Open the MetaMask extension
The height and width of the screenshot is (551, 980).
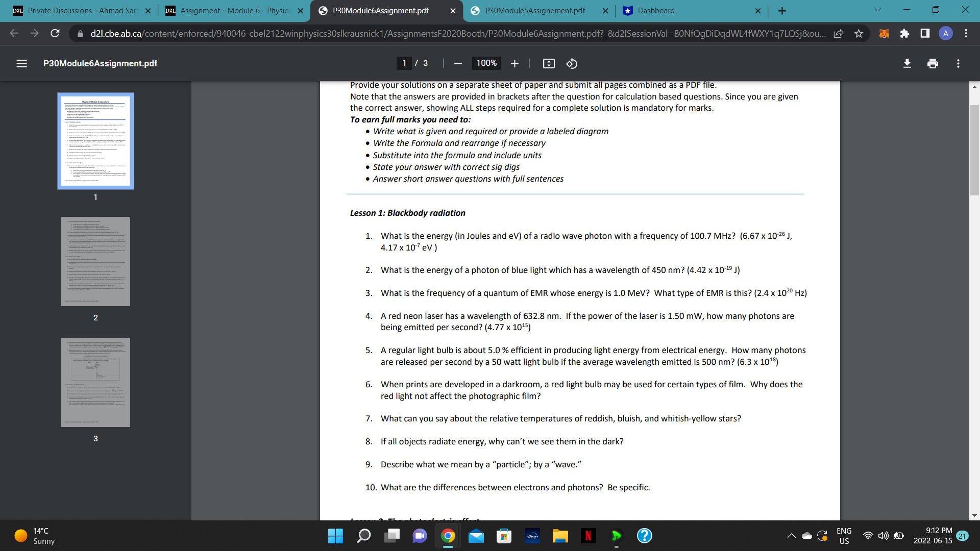tap(884, 33)
